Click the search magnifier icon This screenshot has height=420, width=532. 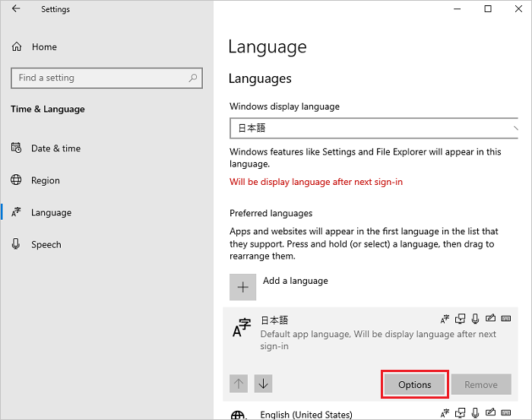tap(194, 78)
